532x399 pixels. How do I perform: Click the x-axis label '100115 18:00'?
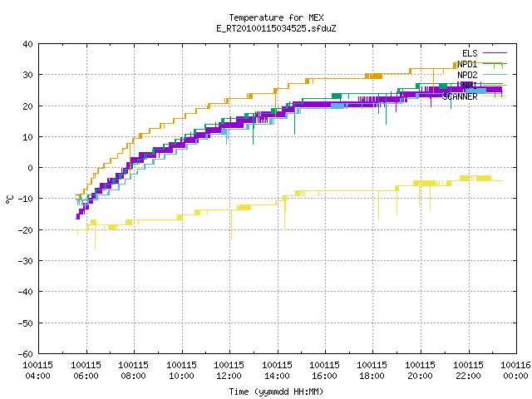372,371
